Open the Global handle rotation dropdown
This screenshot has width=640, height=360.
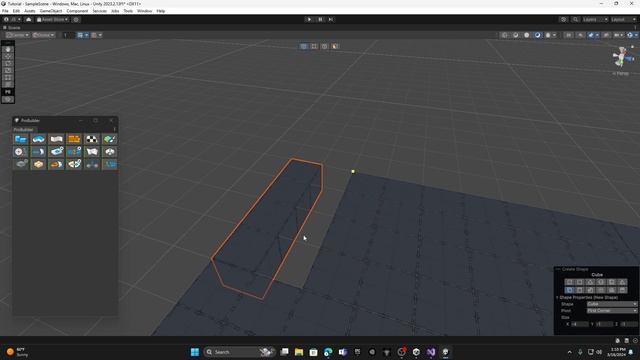(x=44, y=35)
